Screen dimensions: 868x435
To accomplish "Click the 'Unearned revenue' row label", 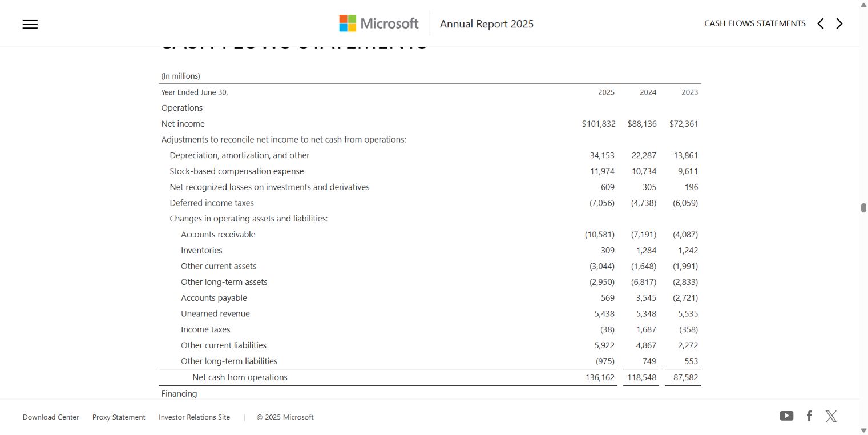I will [x=215, y=313].
